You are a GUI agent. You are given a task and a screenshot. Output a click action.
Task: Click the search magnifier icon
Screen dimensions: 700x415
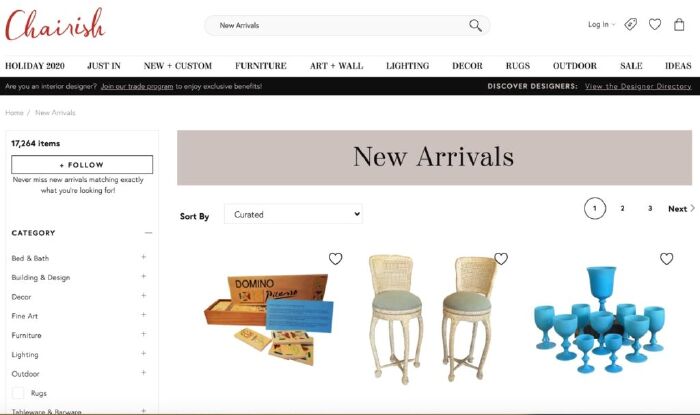click(x=475, y=25)
